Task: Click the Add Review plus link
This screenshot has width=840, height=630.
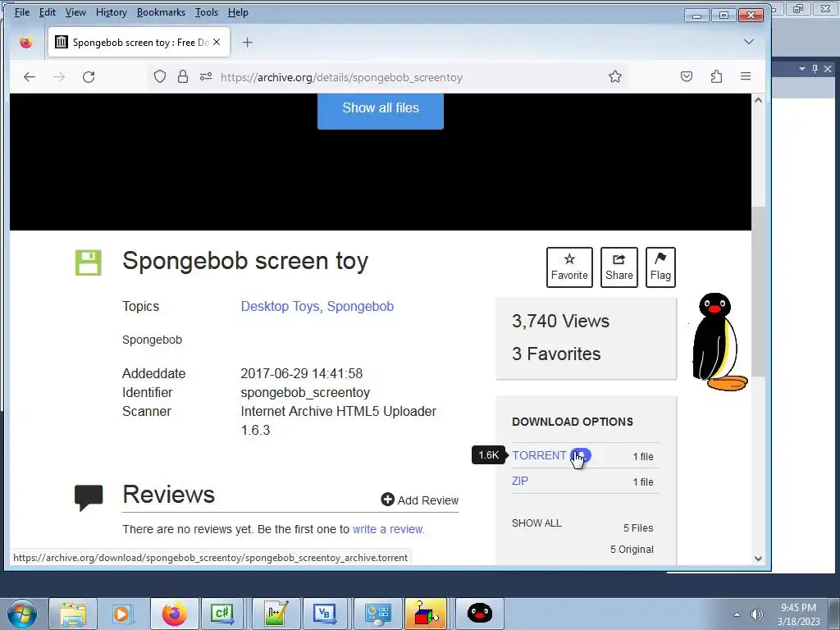Action: pos(419,500)
